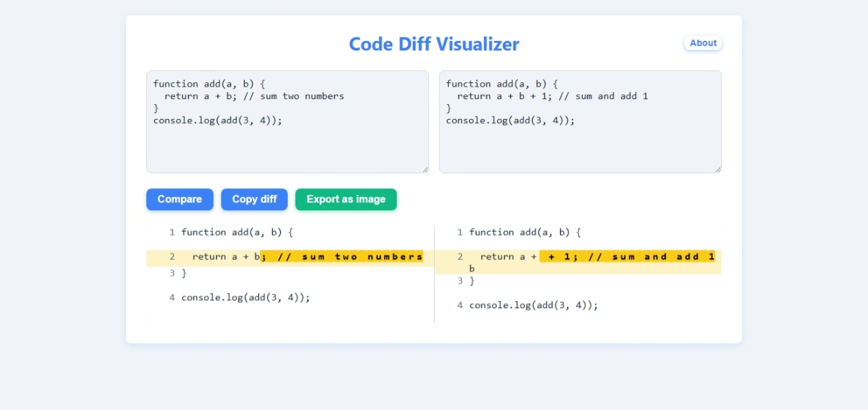868x410 pixels.
Task: Focus the modified code text area
Action: click(x=580, y=122)
